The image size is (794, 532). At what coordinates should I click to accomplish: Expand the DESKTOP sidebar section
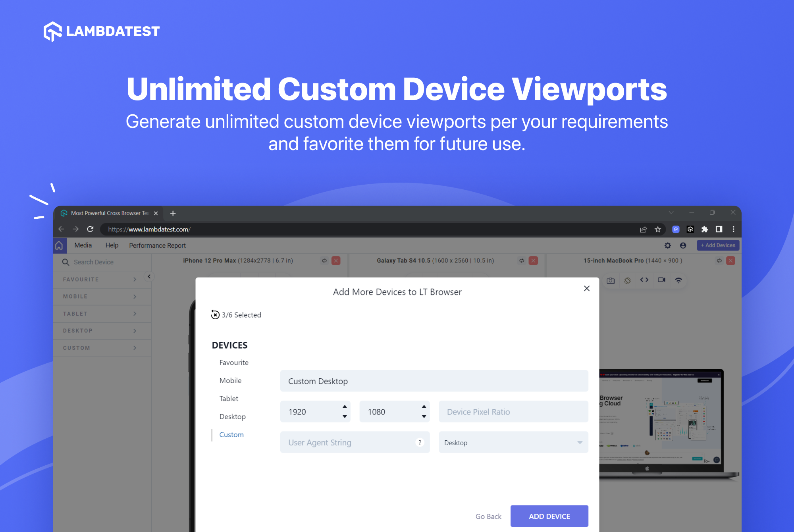click(x=102, y=331)
